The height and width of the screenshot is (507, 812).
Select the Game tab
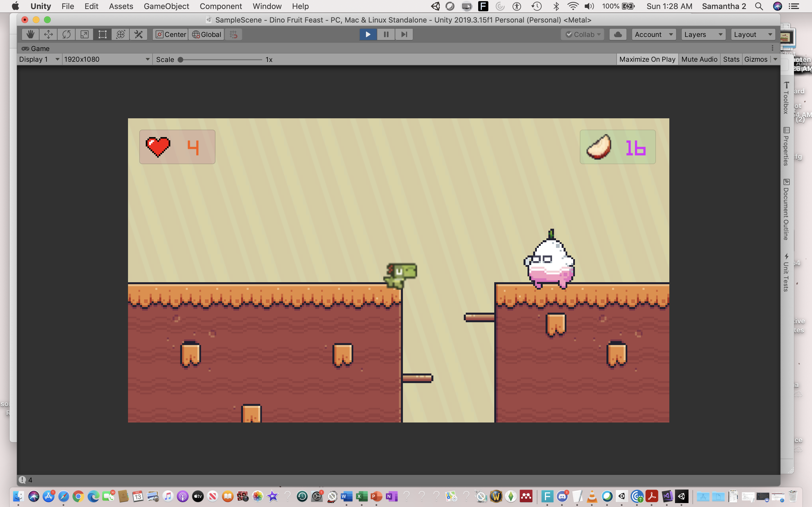click(x=36, y=49)
